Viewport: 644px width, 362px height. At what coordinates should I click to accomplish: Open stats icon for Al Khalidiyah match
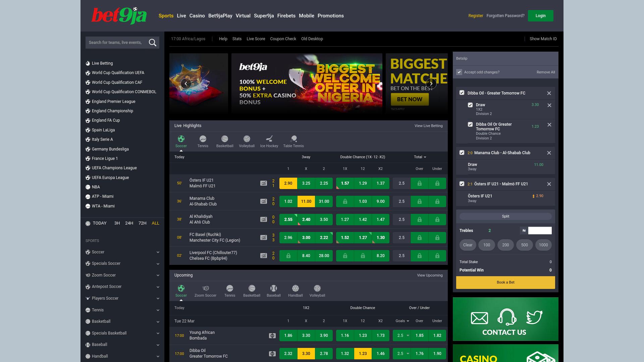264,220
